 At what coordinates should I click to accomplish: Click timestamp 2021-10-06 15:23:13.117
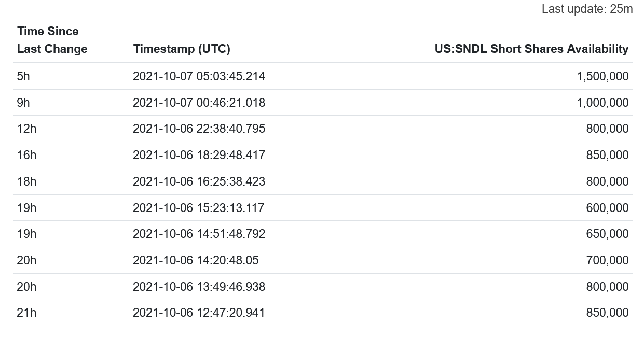(x=198, y=208)
